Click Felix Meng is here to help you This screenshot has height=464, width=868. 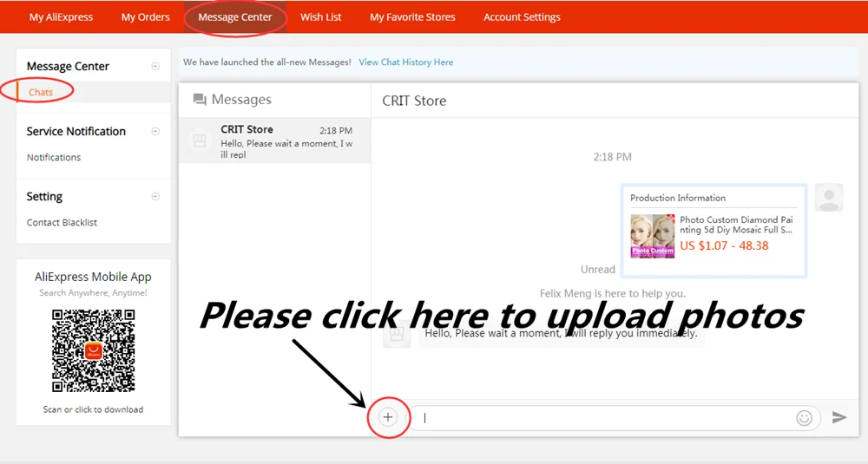[612, 294]
